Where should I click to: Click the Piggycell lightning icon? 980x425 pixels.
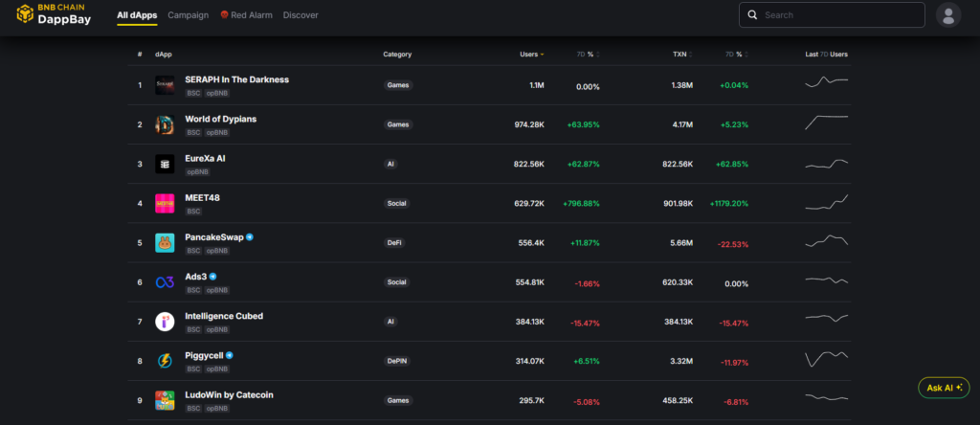[165, 361]
